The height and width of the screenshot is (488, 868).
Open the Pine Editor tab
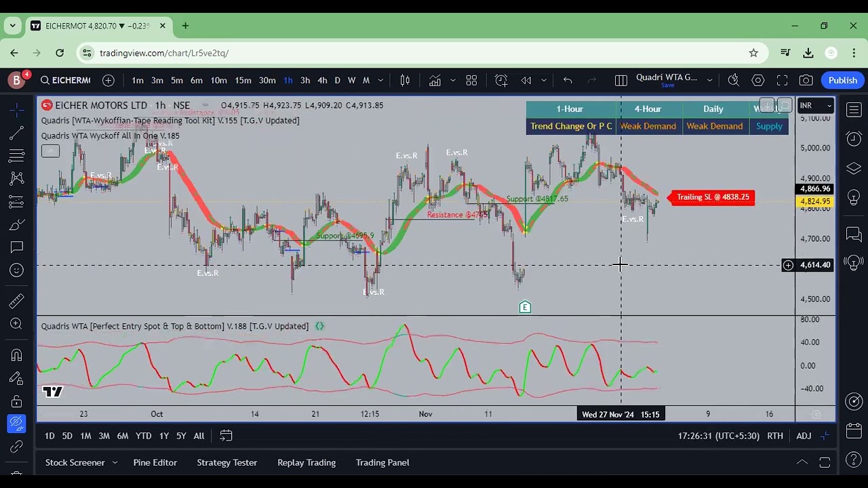[x=155, y=462]
